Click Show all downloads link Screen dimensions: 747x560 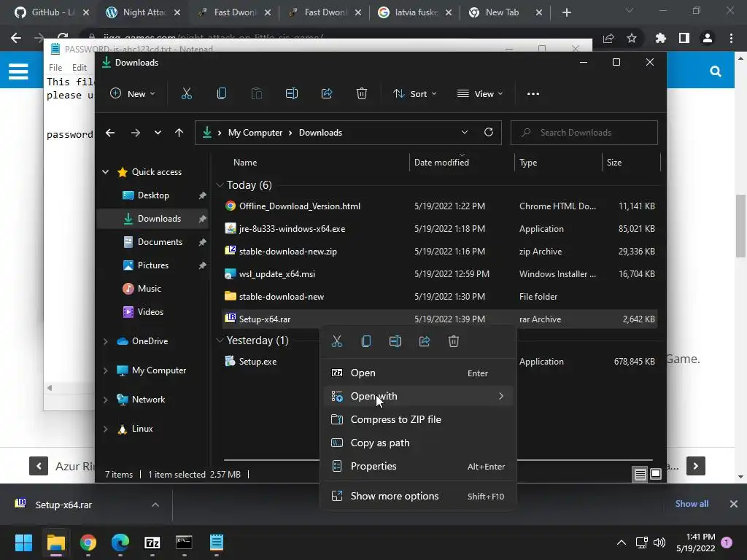(692, 504)
